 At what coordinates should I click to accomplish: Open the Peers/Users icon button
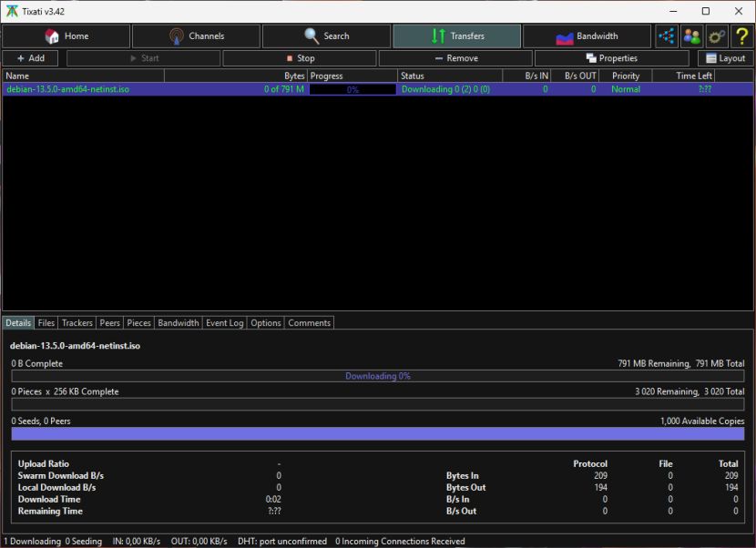(x=692, y=36)
